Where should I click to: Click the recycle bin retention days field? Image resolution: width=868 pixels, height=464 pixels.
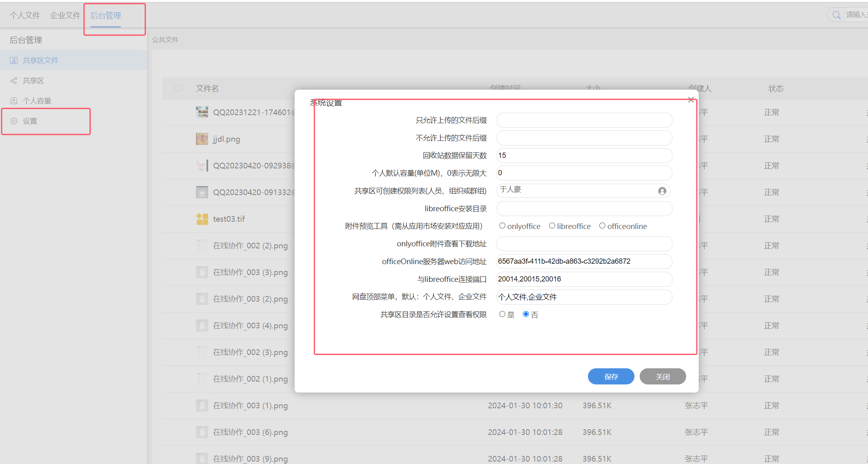584,155
